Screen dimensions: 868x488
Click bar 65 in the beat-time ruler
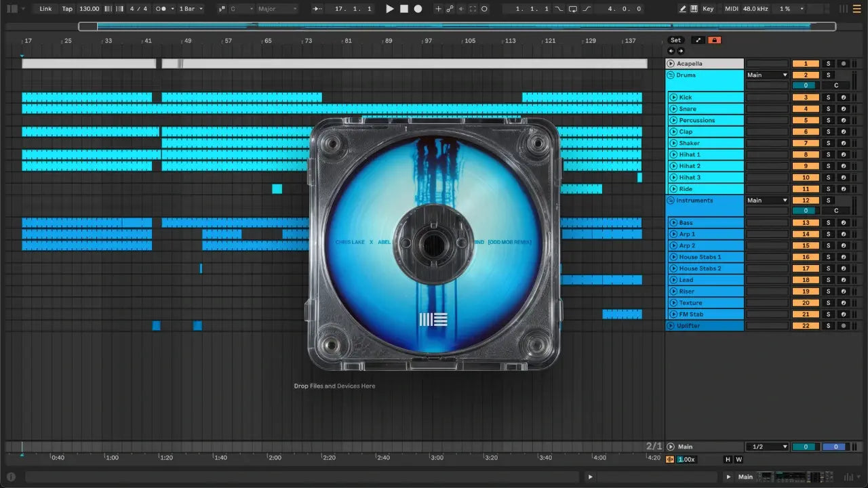click(x=268, y=41)
